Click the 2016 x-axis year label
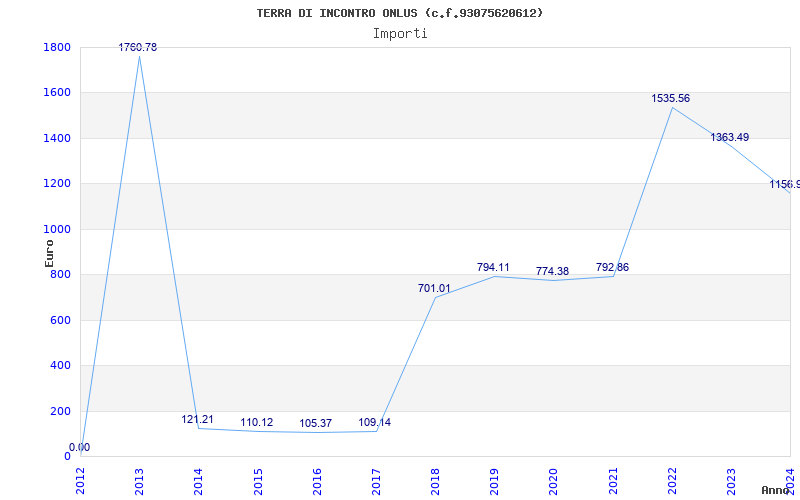Viewport: 800px width, 500px height. click(317, 481)
